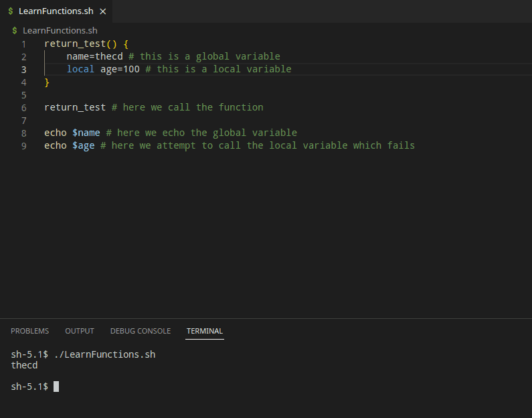Image resolution: width=532 pixels, height=418 pixels.
Task: Close the LearnFunctions.sh editor tab
Action: point(103,11)
